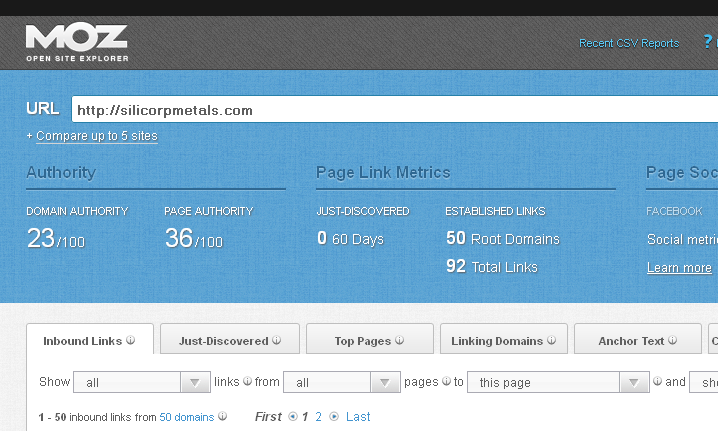The image size is (718, 431).
Task: Show info icon beside Just-Discovered tab
Action: point(277,340)
